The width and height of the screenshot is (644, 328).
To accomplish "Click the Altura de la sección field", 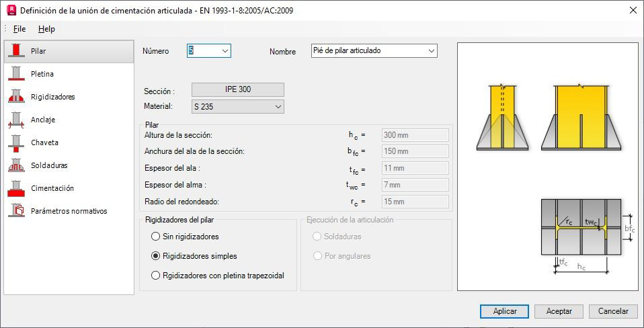I will coord(415,135).
